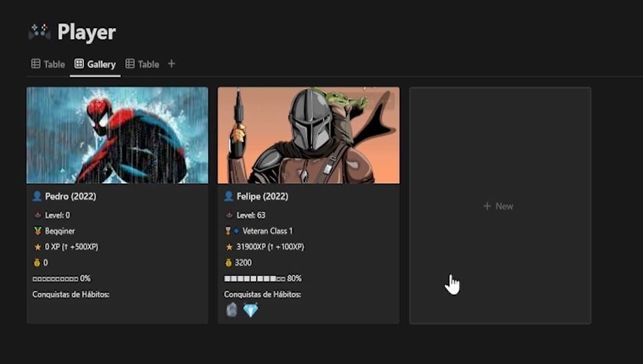643x364 pixels.
Task: Open the Mandalorian cover of Felipe's card
Action: coord(308,135)
